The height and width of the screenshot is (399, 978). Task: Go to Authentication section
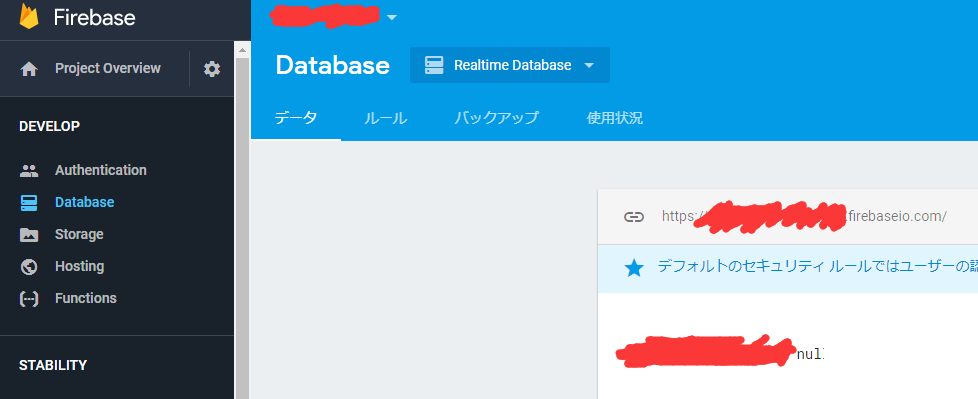100,170
